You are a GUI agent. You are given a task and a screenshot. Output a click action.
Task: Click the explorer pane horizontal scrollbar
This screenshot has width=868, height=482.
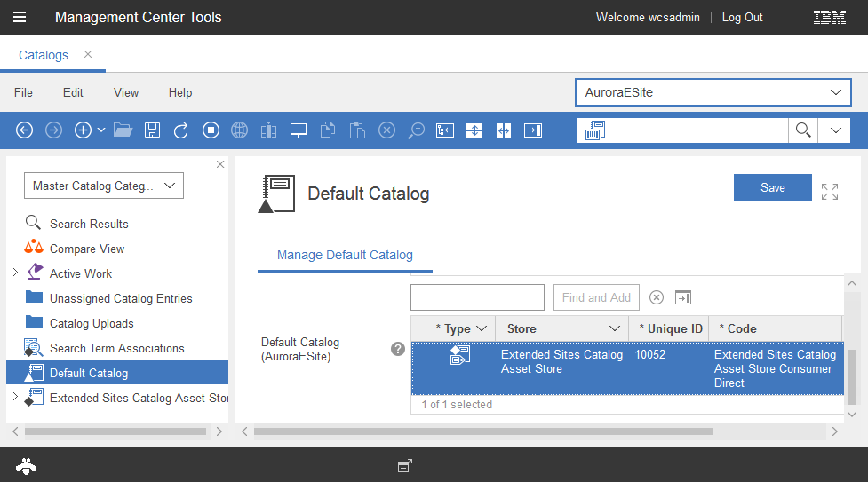click(115, 431)
